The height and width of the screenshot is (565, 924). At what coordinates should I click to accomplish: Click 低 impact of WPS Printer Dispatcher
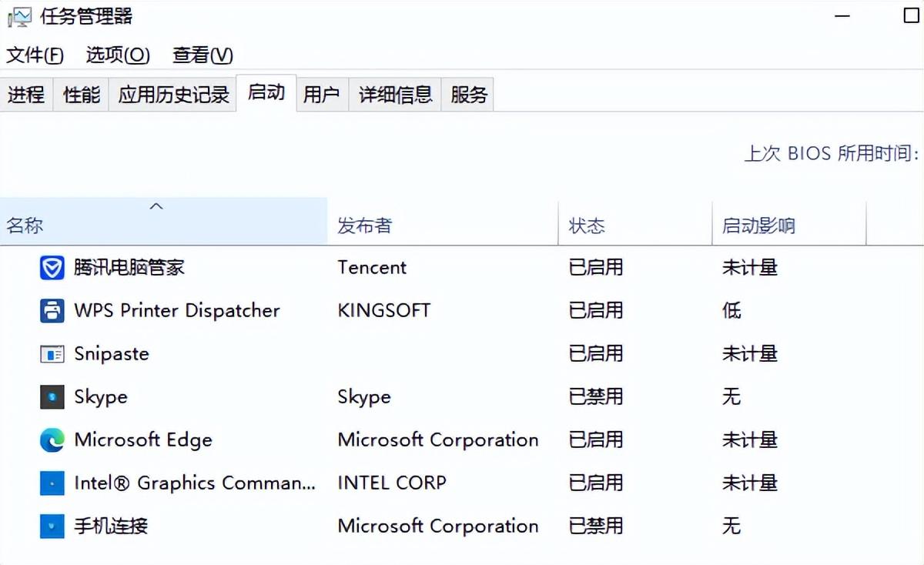click(x=731, y=311)
